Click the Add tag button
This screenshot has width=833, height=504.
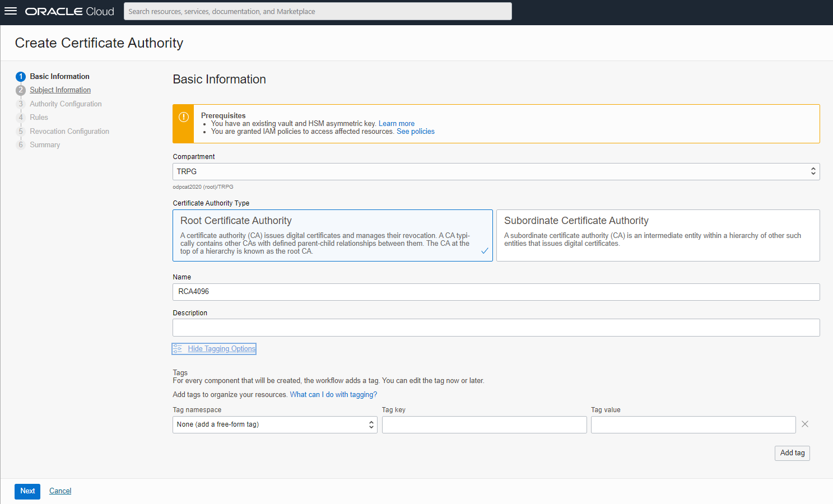[792, 453]
